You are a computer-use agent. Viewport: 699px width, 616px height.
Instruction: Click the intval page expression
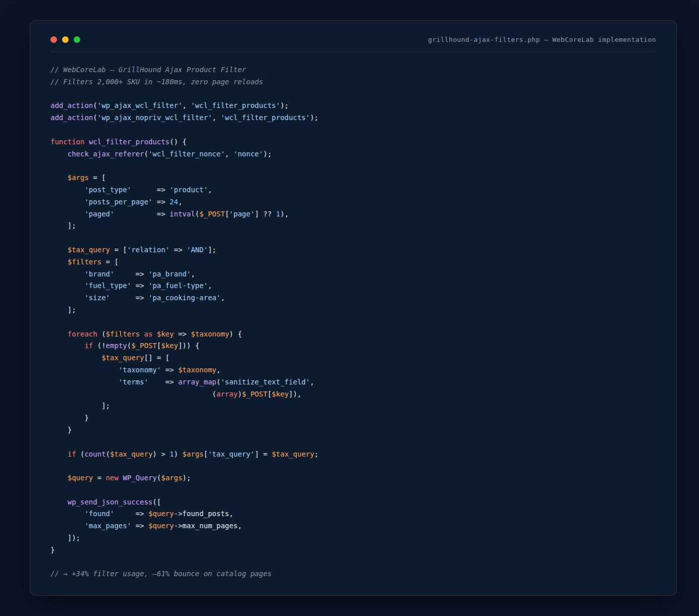point(227,214)
